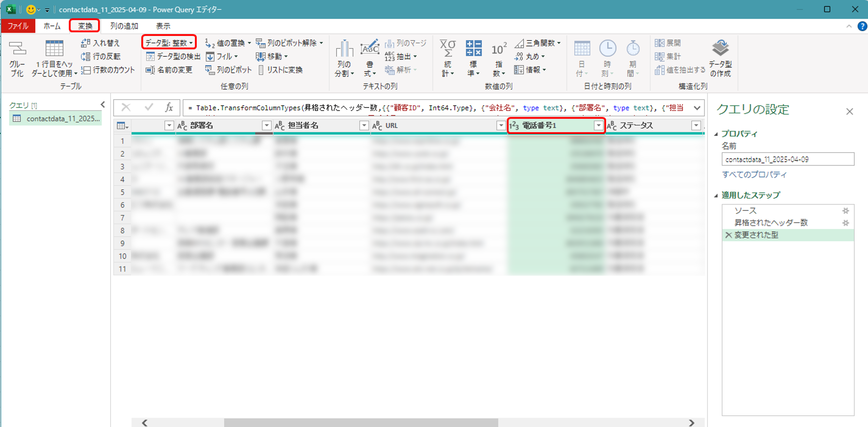Click the 値の置換 button
This screenshot has width=868, height=427.
[227, 43]
